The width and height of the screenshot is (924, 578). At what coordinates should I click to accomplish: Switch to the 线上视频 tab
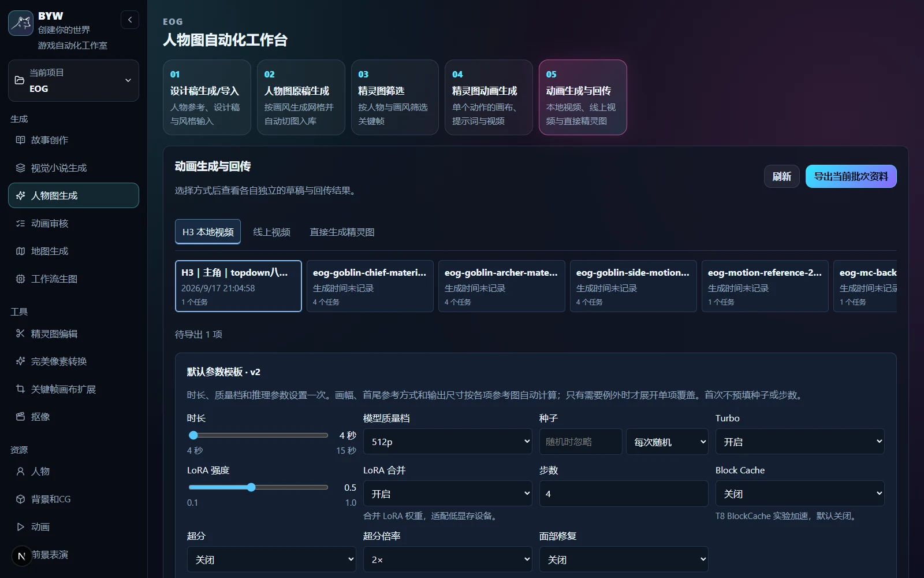coord(271,232)
